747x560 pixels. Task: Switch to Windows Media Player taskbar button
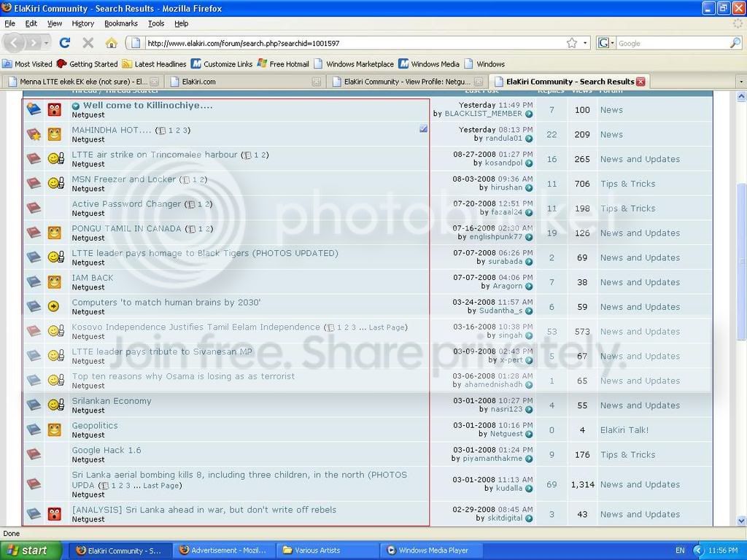click(x=432, y=550)
